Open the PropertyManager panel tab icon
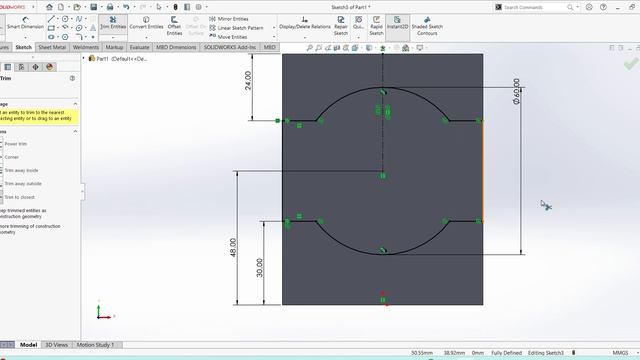 pos(8,67)
